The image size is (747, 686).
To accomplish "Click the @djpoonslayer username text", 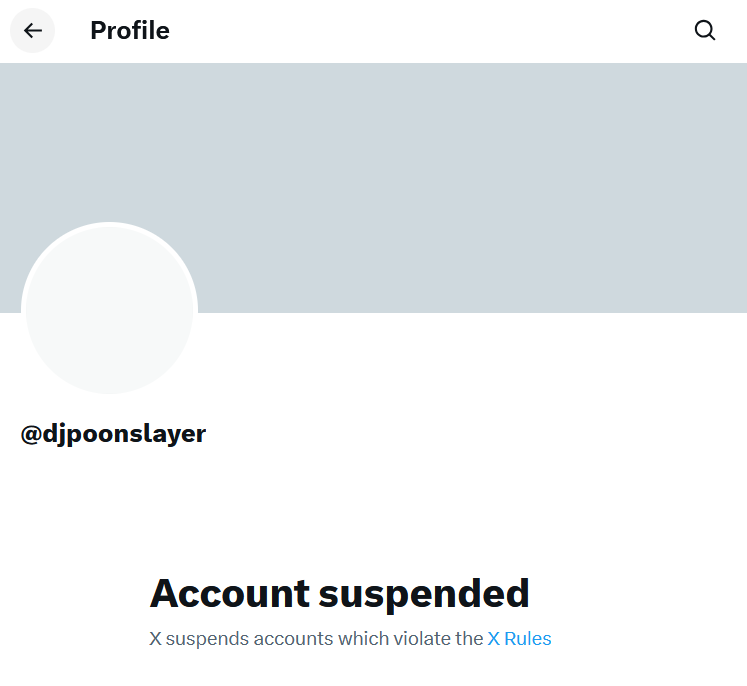I will tap(113, 434).
